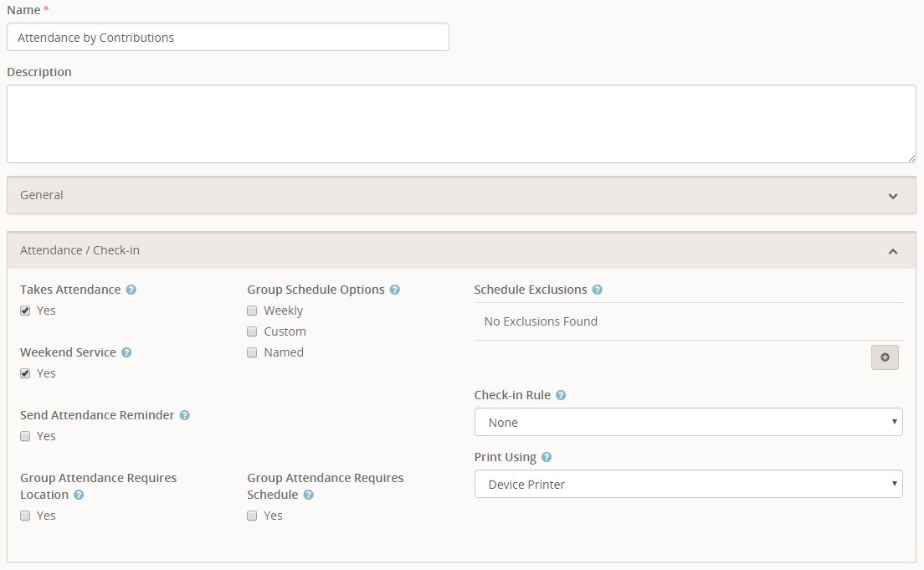The width and height of the screenshot is (924, 570).
Task: Click the Name input field
Action: point(228,37)
